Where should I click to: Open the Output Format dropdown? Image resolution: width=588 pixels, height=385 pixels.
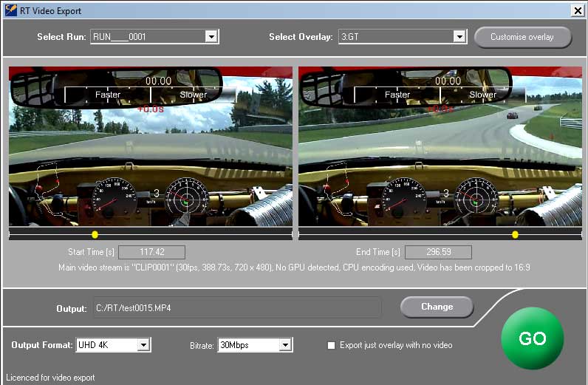143,345
